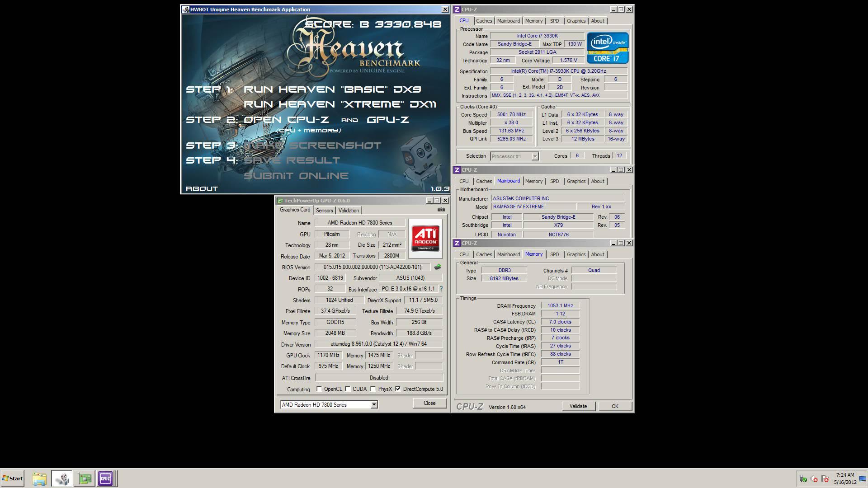Click the Show desktop tray icon
Image resolution: width=868 pixels, height=488 pixels.
(x=863, y=479)
